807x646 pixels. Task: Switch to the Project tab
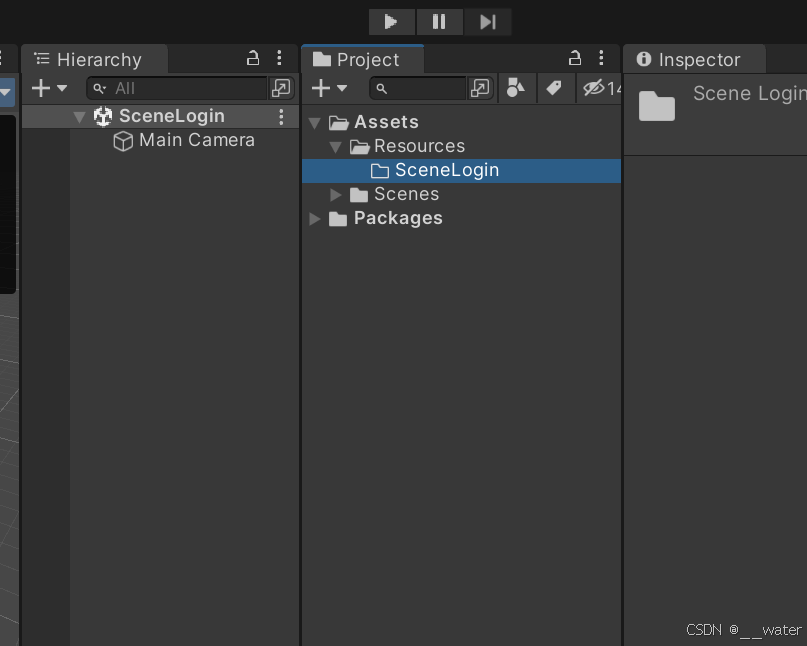363,60
